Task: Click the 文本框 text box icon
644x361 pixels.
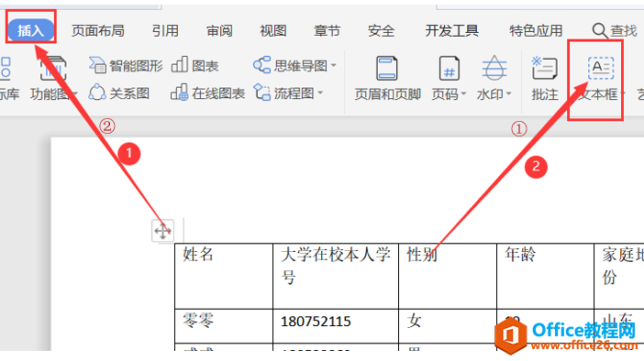Action: 601,68
